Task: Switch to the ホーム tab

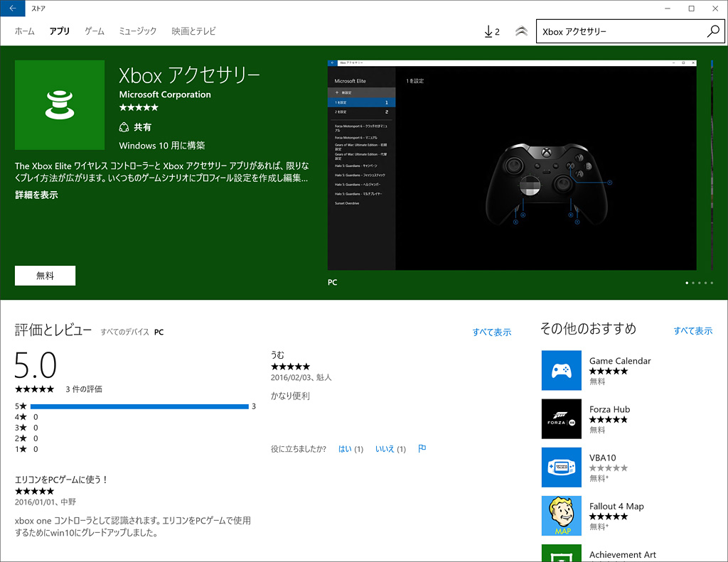Action: click(x=25, y=31)
